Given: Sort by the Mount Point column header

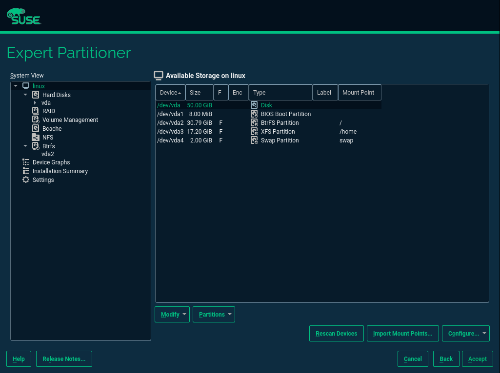Looking at the screenshot, I should pos(360,92).
